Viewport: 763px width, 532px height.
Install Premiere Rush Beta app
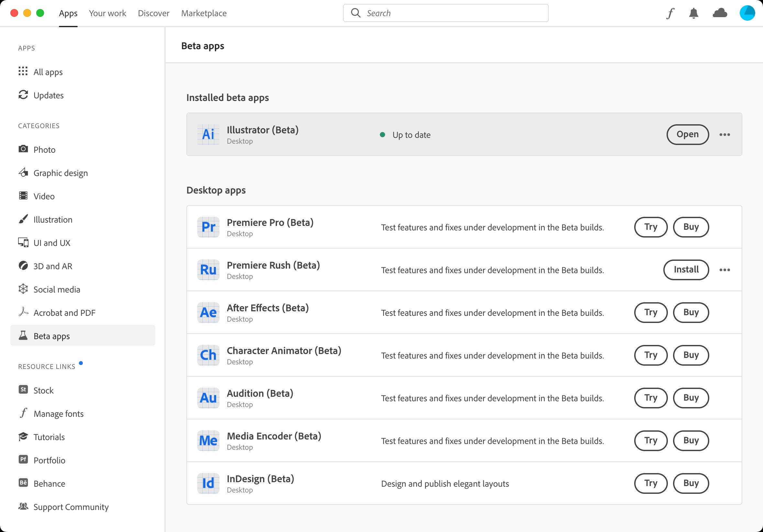686,270
